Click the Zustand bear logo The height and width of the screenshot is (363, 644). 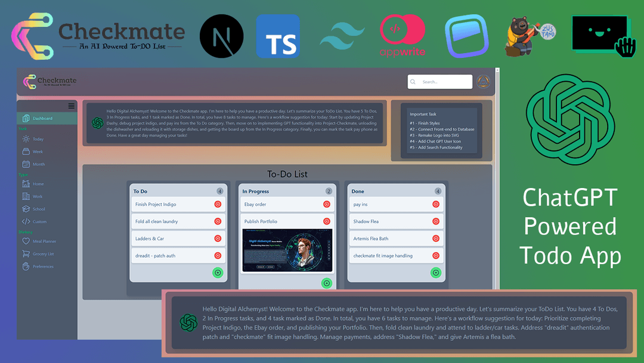pos(530,36)
